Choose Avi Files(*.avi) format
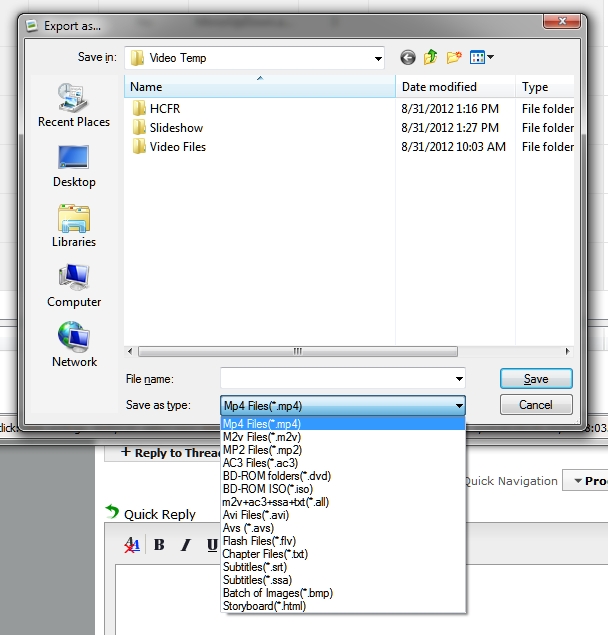608x635 pixels. coord(343,515)
